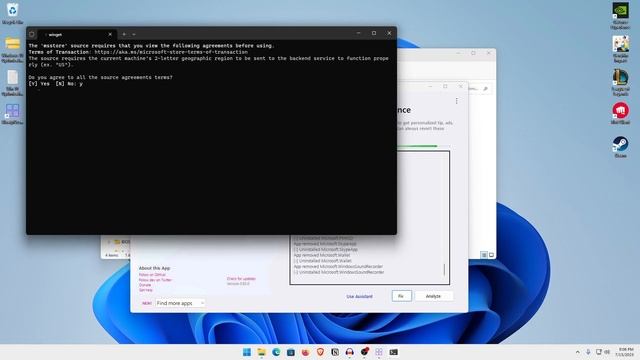Click the Get help link

[146, 290]
